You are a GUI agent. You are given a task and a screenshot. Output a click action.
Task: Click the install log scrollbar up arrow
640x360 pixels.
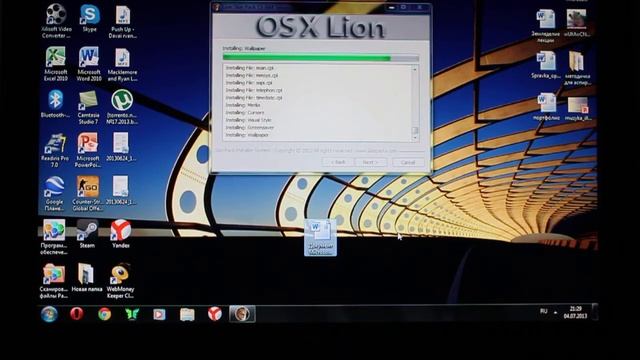tap(415, 69)
